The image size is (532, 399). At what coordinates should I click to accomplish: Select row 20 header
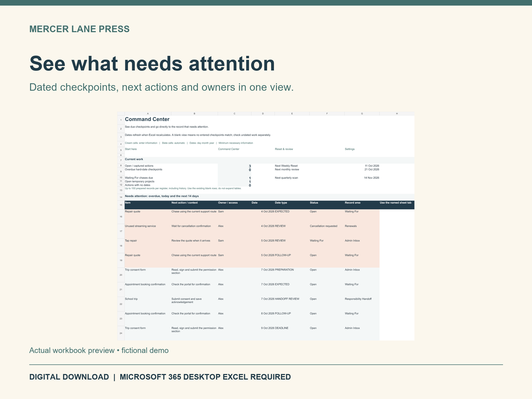(121, 275)
